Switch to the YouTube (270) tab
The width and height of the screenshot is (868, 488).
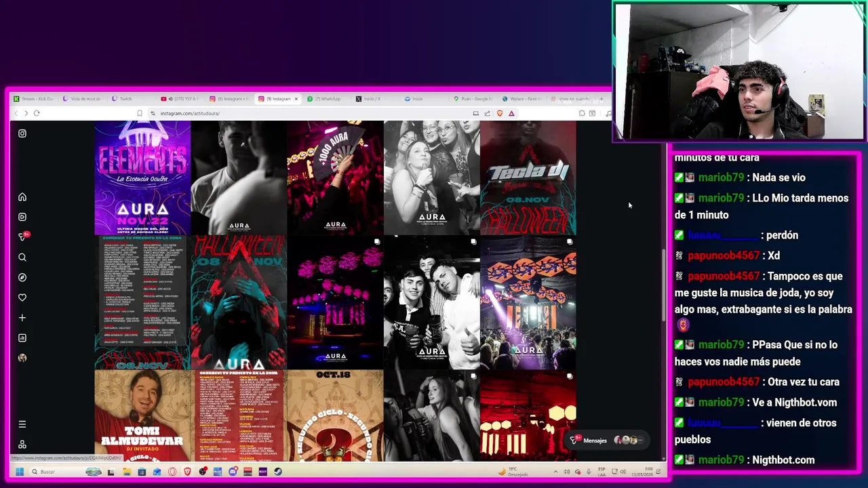(x=180, y=99)
